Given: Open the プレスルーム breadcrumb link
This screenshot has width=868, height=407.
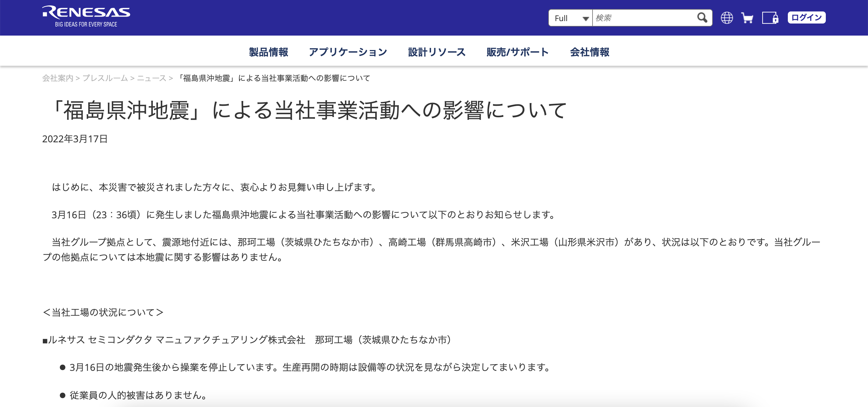Looking at the screenshot, I should [105, 78].
